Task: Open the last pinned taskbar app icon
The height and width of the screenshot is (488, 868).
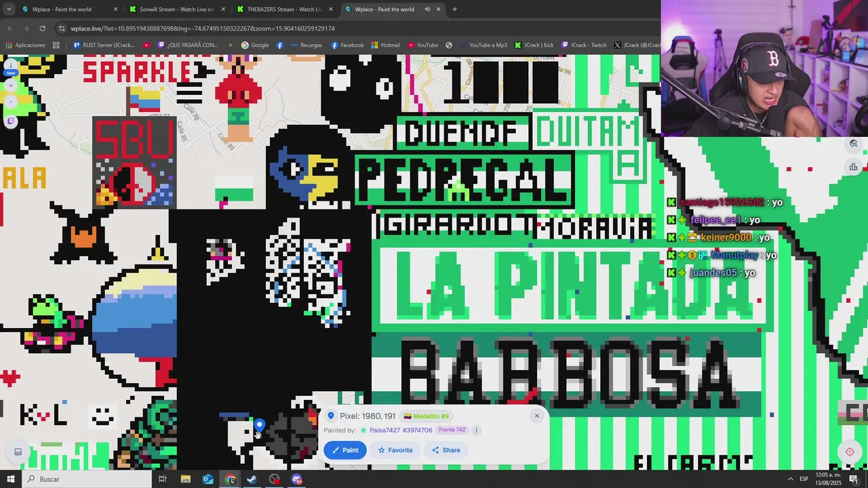Action: pos(296,479)
